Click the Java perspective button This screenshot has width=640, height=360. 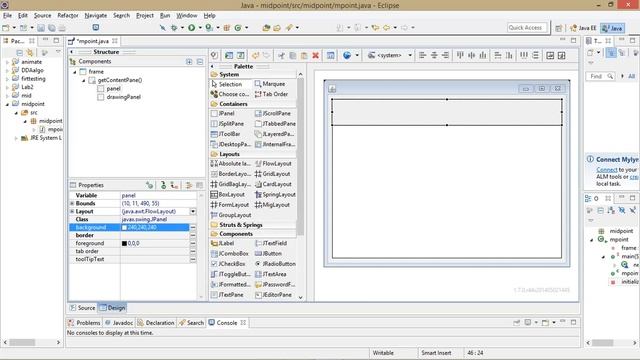point(612,28)
